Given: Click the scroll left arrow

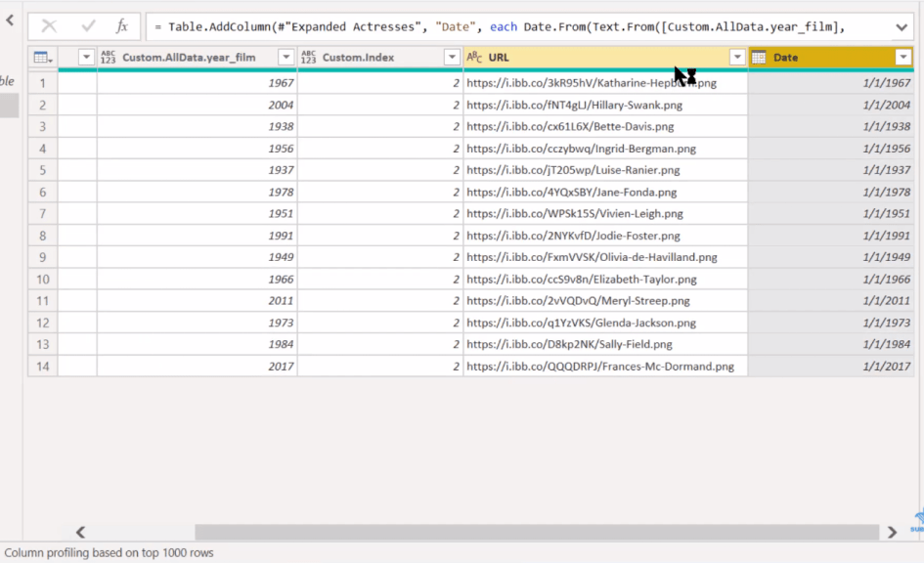Looking at the screenshot, I should tap(81, 533).
